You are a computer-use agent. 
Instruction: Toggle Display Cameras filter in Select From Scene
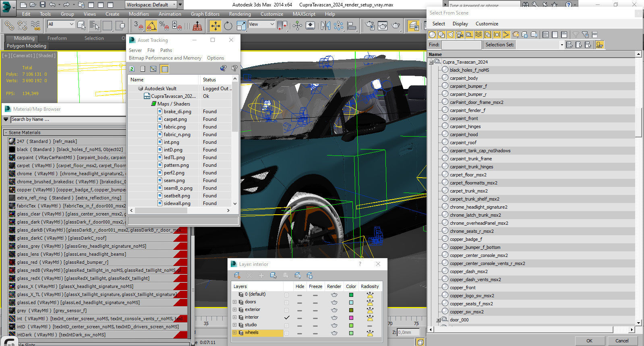[460, 35]
